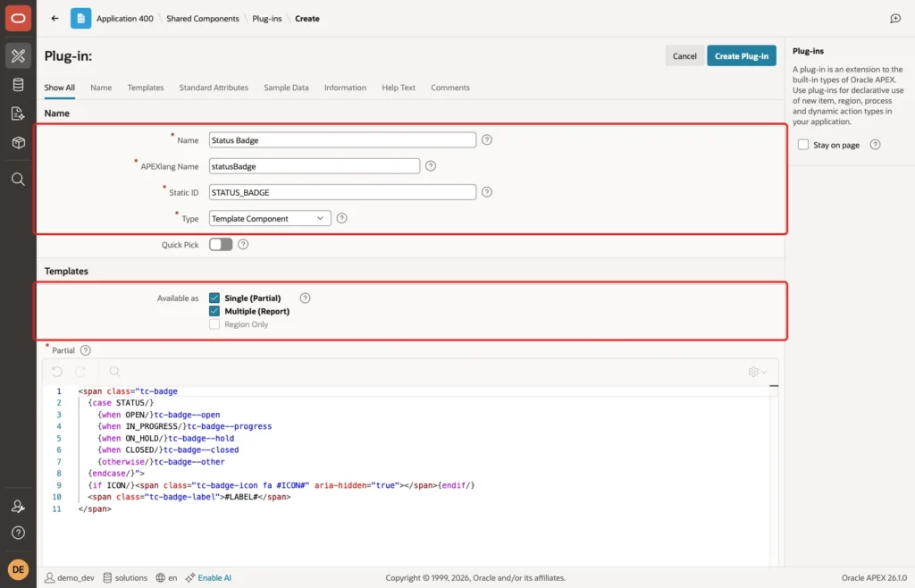
Task: Open the sidebar Help question icon
Action: 18,533
